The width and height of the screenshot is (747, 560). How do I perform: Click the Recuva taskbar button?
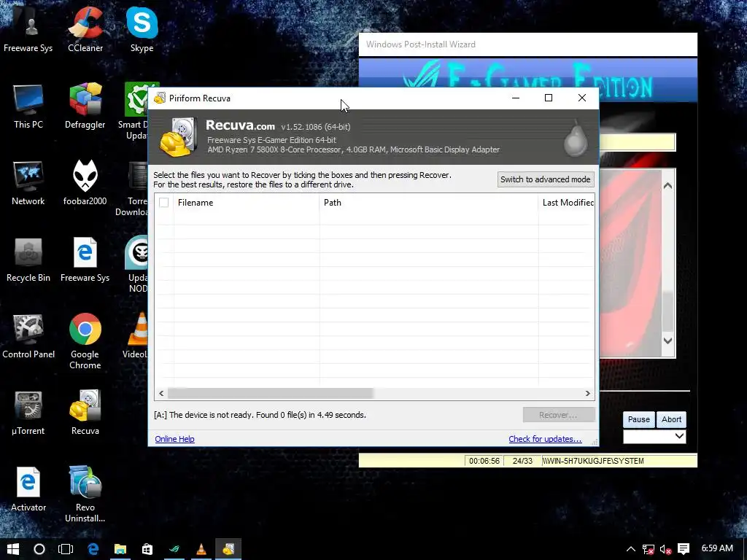(x=228, y=549)
